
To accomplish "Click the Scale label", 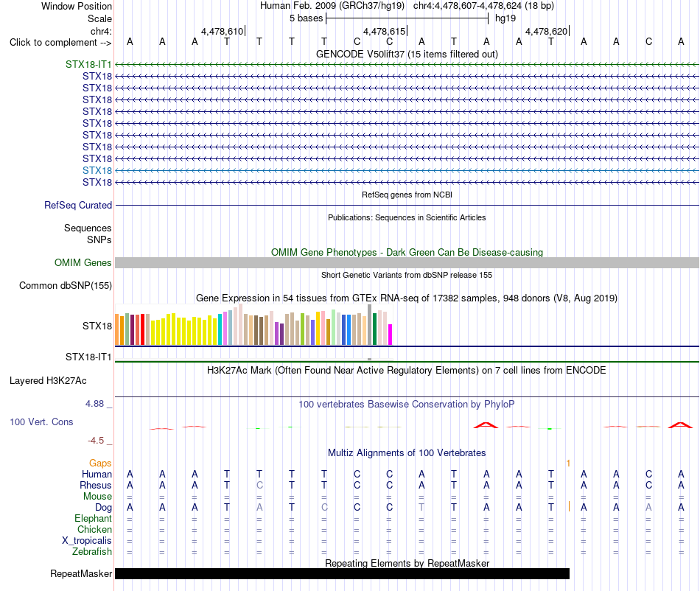I will pos(99,18).
